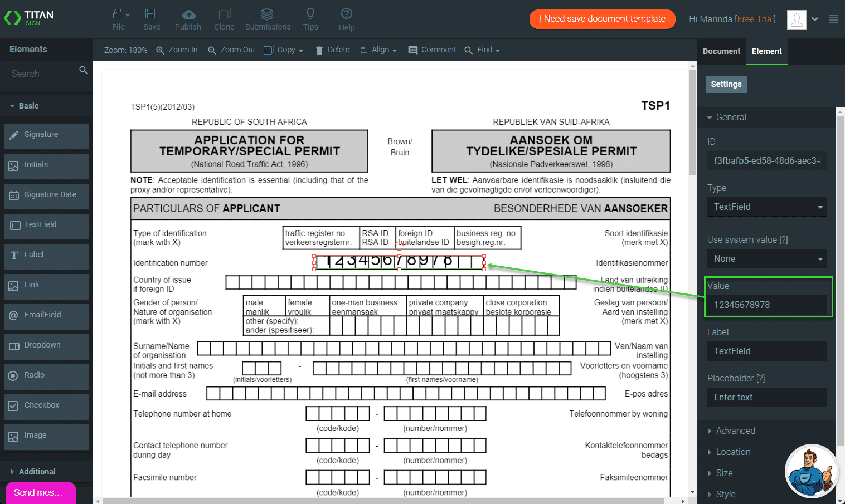Click the Delete trash button
This screenshot has width=845, height=504.
point(333,50)
